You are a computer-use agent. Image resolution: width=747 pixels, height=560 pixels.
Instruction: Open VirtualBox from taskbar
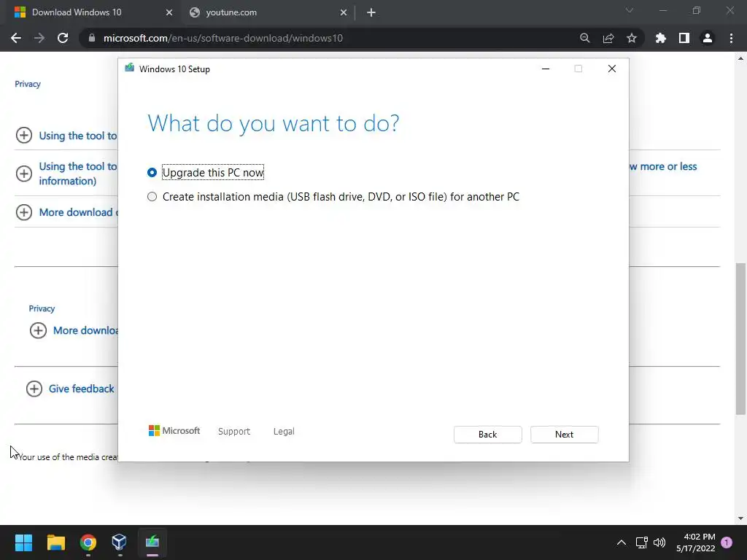120,542
